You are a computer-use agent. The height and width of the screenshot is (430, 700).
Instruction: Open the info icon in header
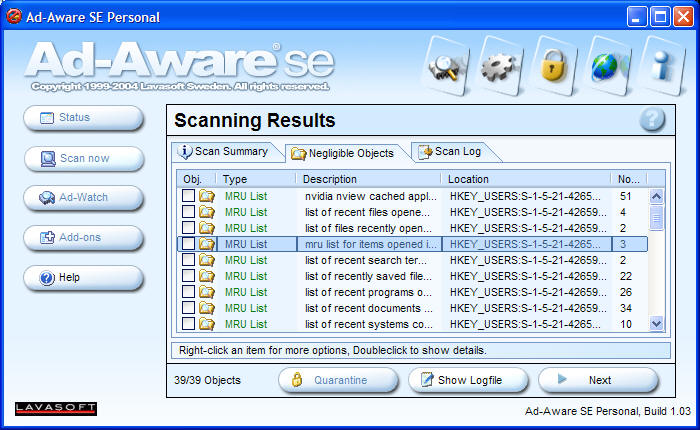[660, 65]
